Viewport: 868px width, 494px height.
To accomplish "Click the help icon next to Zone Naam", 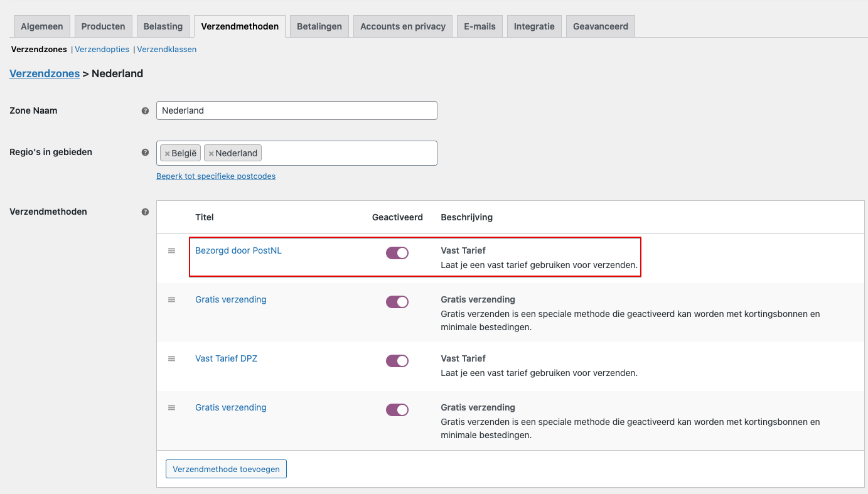I will 145,110.
